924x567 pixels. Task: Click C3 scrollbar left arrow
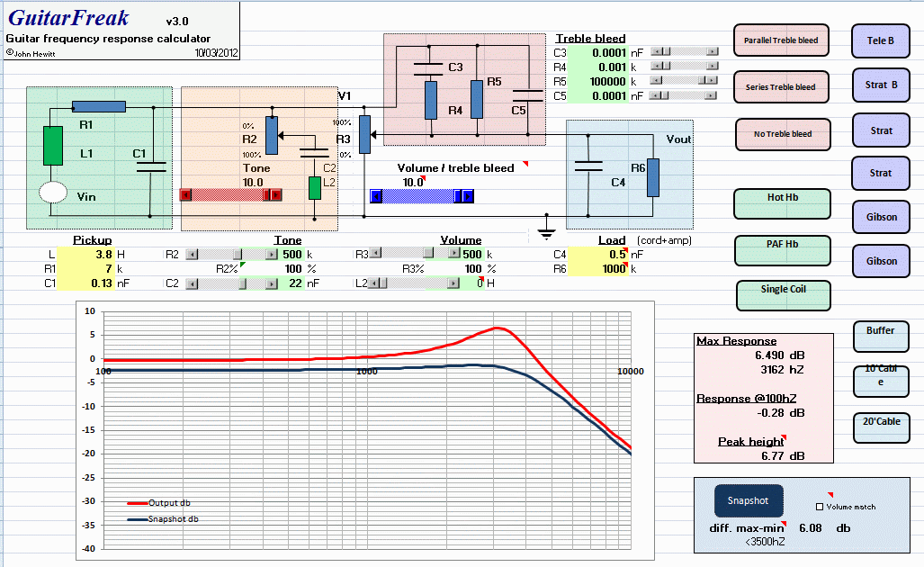(657, 51)
